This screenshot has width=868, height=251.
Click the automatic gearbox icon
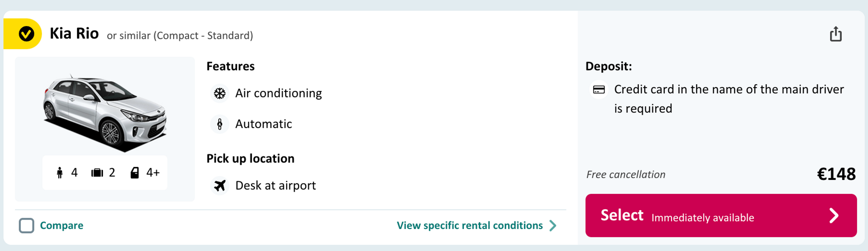[x=220, y=124]
